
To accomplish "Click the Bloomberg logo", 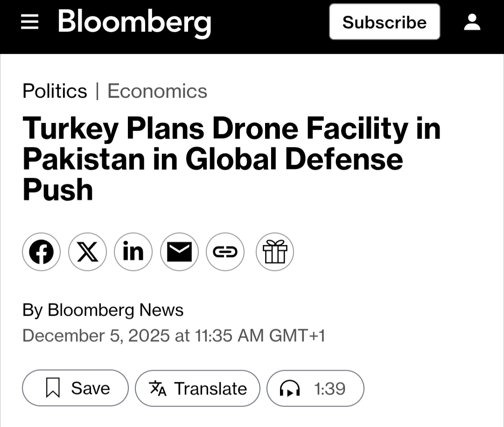I will (134, 22).
